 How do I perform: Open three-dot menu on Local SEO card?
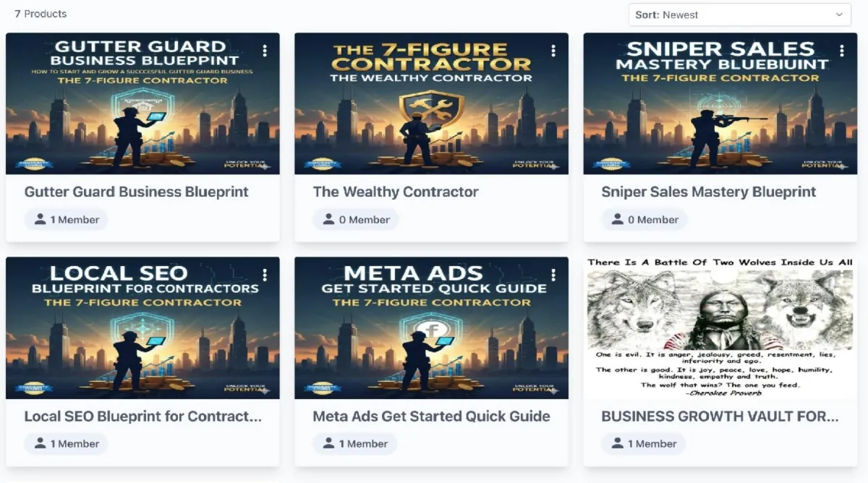click(265, 275)
